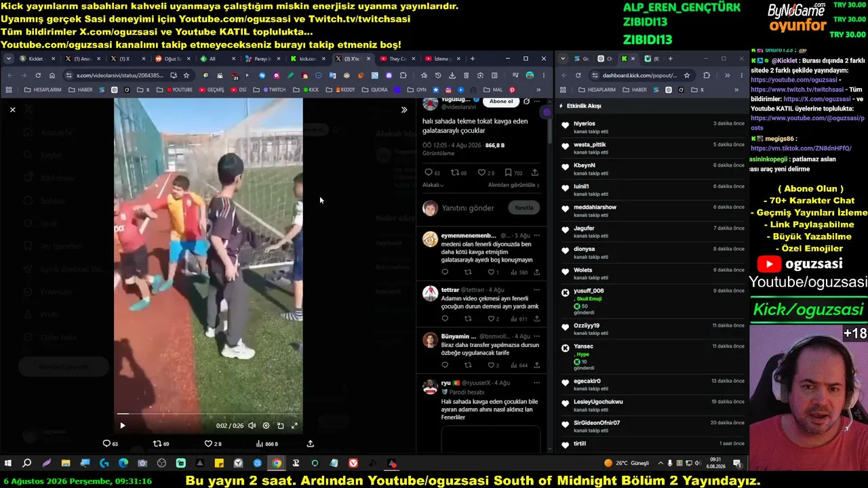Open more options on Bünyamin's reply
This screenshot has height=488, width=868.
pyautogui.click(x=536, y=336)
